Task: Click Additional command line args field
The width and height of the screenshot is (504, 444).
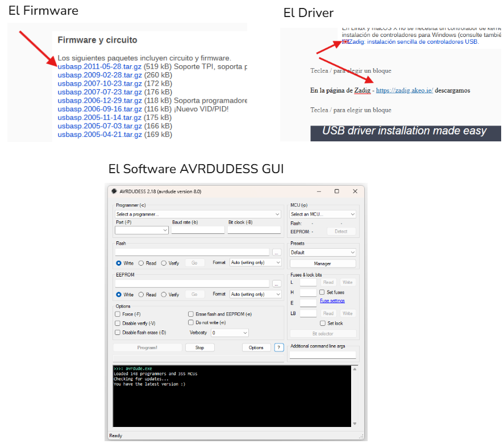Action: click(322, 355)
